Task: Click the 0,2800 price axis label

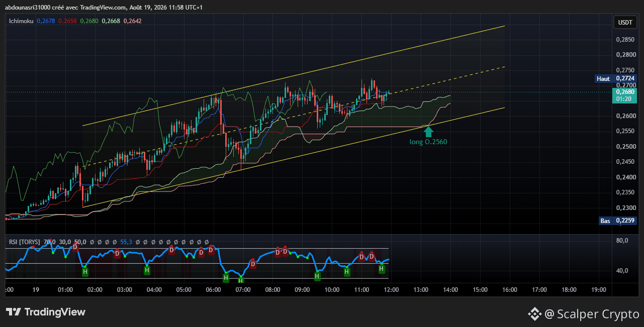Action: click(625, 54)
